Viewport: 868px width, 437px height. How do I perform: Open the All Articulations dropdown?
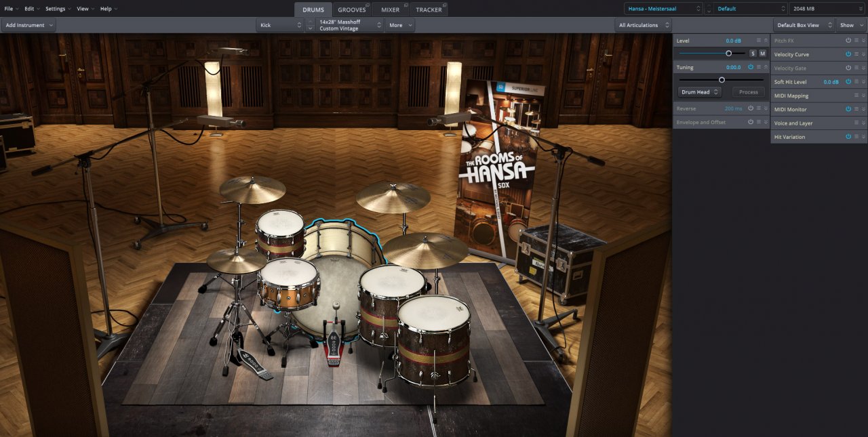click(644, 25)
